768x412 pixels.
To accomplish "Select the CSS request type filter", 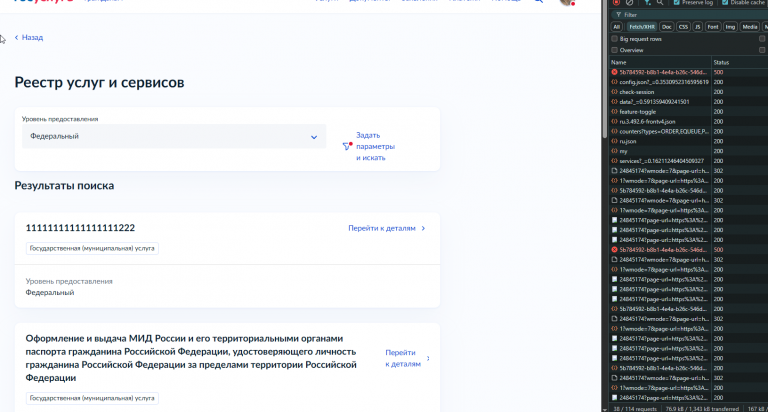I will (x=683, y=27).
